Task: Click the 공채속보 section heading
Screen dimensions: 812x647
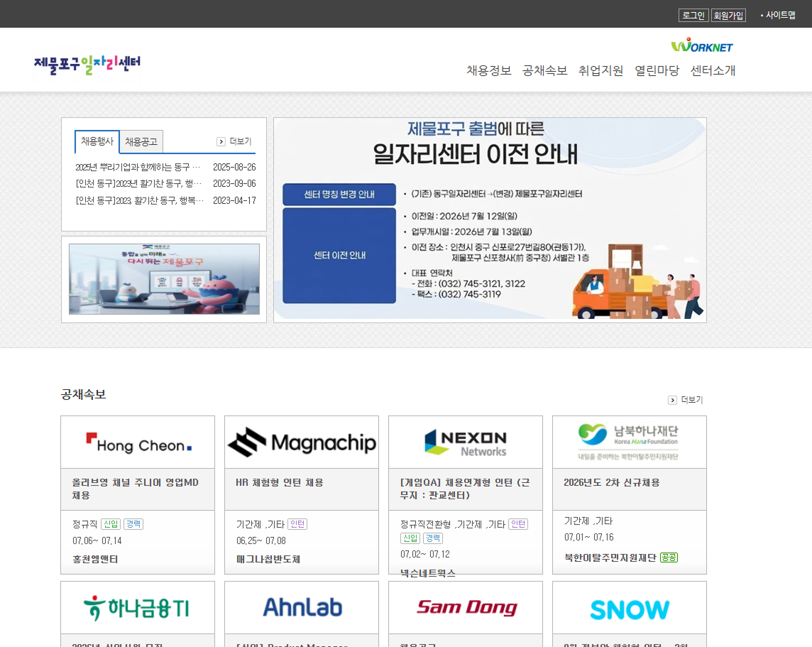Action: (83, 395)
